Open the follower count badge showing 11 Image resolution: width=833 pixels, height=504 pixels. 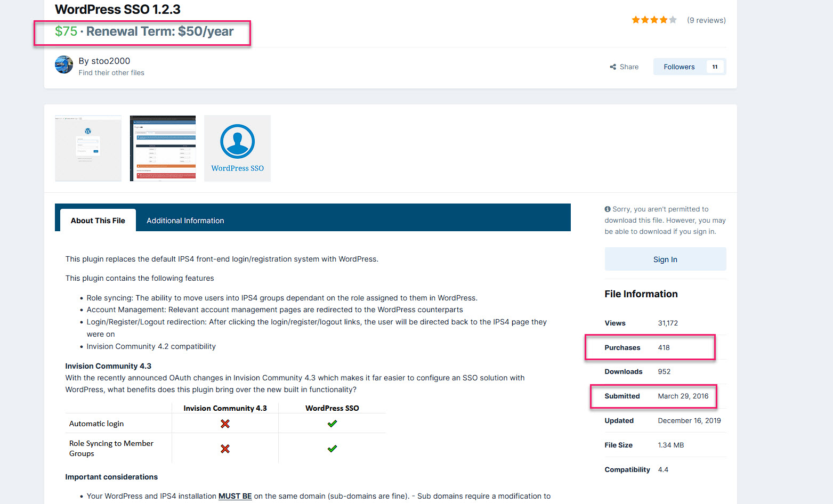point(715,67)
